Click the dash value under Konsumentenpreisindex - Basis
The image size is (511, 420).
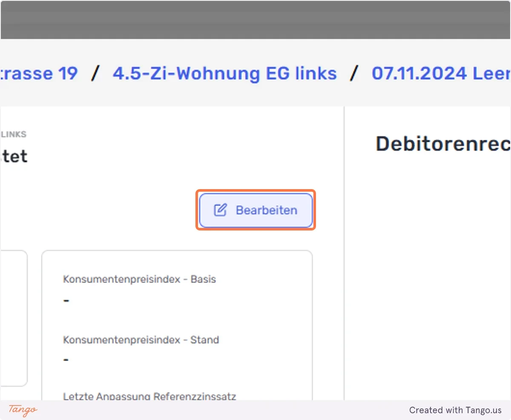[x=66, y=300]
